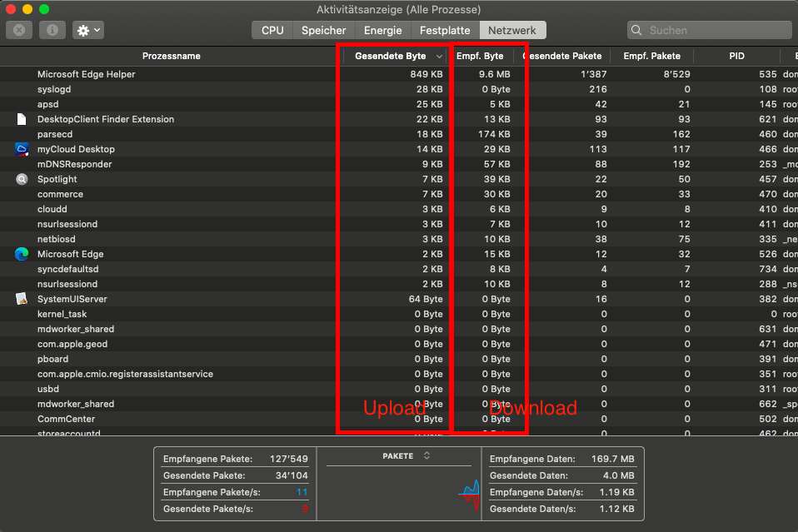
Task: Click the Microsoft Edge app icon
Action: pos(22,254)
